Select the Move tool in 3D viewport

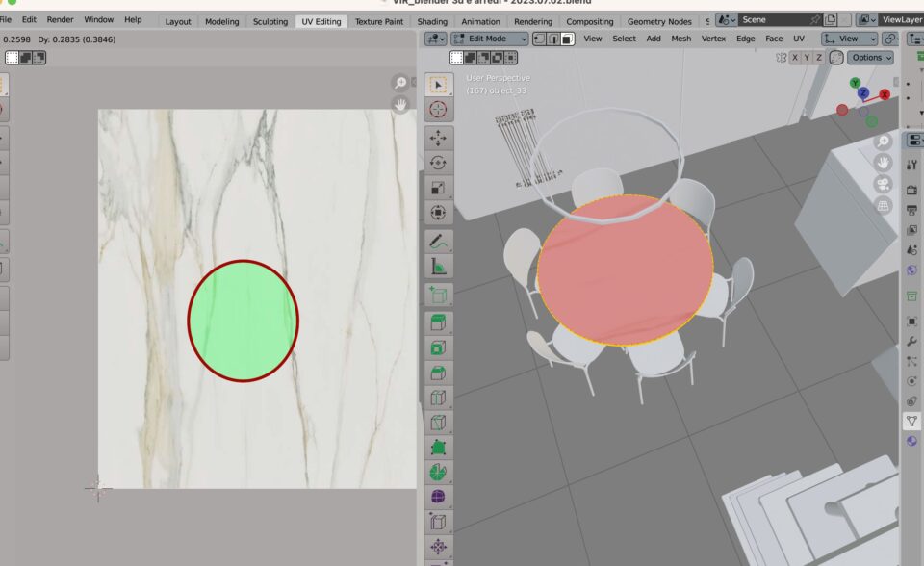[438, 138]
